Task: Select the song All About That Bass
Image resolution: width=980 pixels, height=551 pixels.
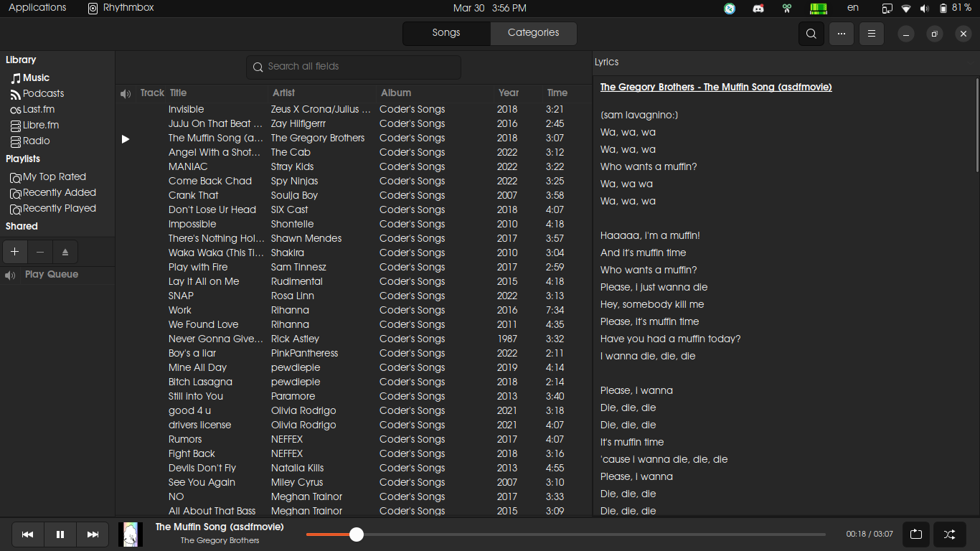Action: [x=212, y=511]
